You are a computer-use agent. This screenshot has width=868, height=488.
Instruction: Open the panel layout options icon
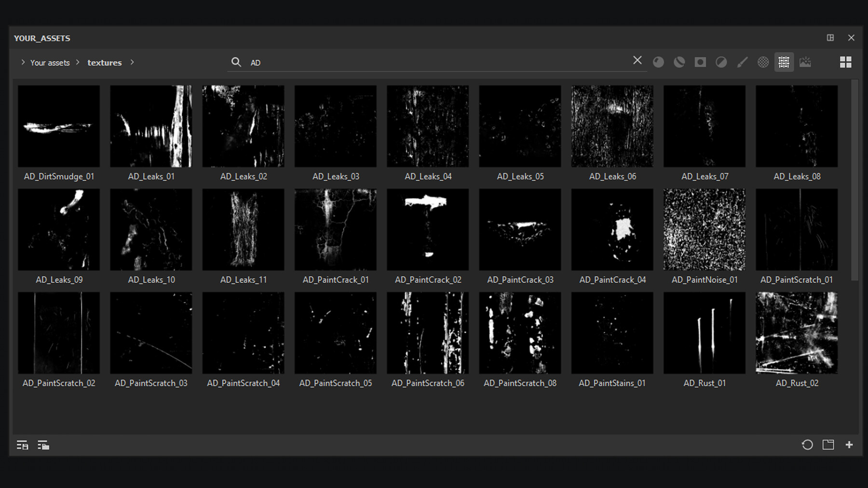click(830, 38)
